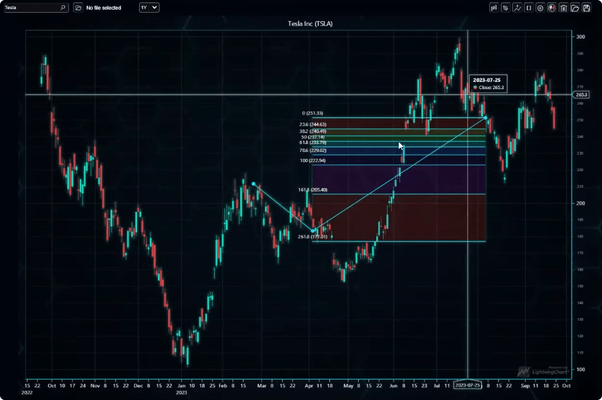This screenshot has width=602, height=400.
Task: Open the file browse folder button
Action: (78, 8)
